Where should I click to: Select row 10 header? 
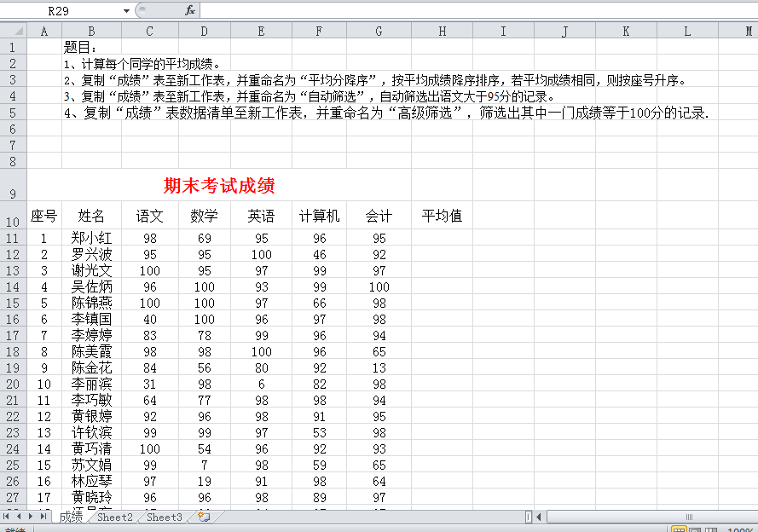point(13,215)
